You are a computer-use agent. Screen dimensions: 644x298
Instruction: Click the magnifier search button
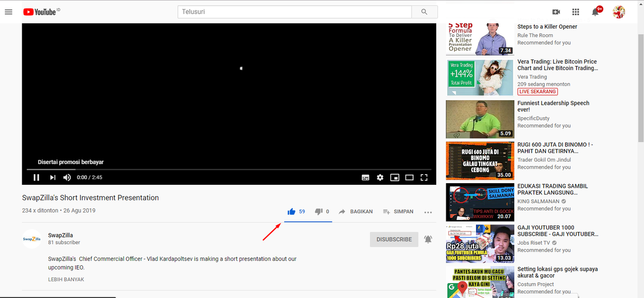click(425, 12)
